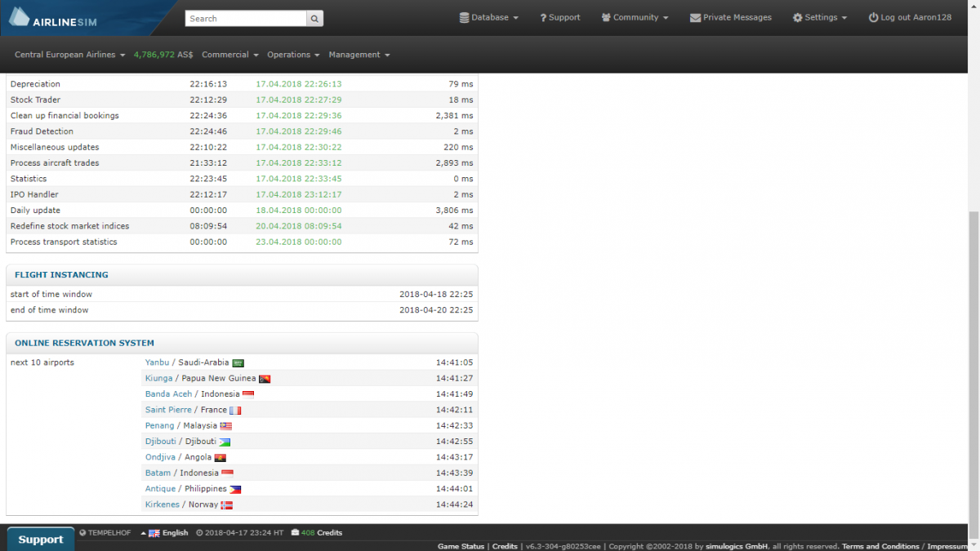Select the Fraud Detection row label
980x551 pixels.
click(42, 131)
